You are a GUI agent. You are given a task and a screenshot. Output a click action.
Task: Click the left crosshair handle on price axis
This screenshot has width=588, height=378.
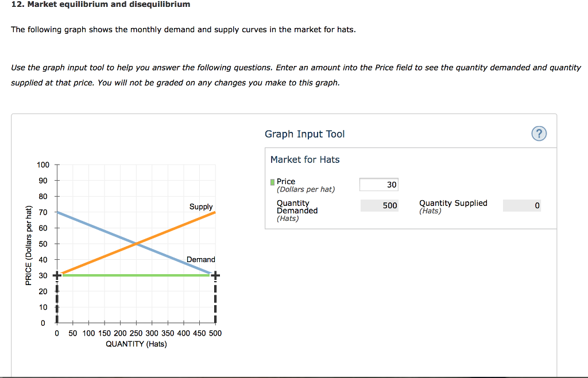click(x=56, y=275)
